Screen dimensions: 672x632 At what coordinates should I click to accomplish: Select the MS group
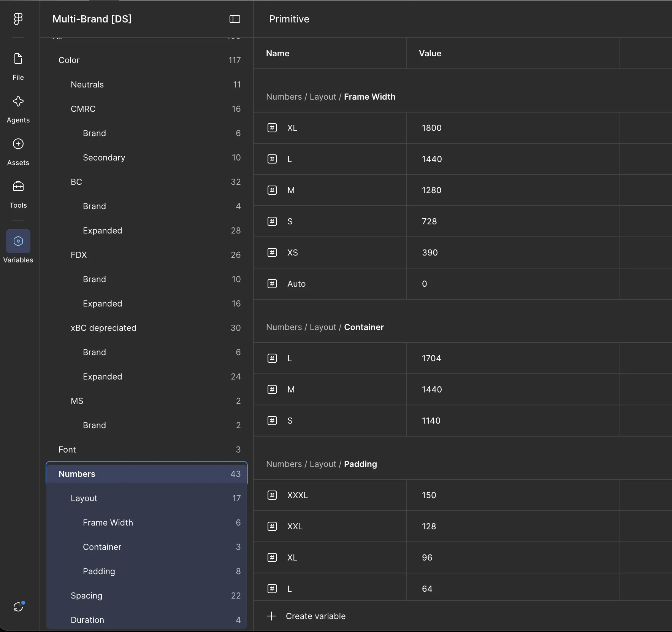point(147,401)
